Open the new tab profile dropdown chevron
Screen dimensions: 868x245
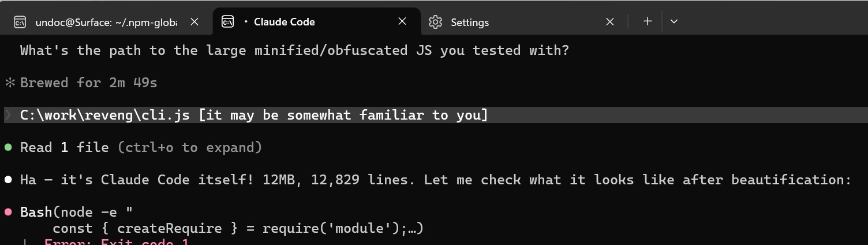tap(674, 21)
